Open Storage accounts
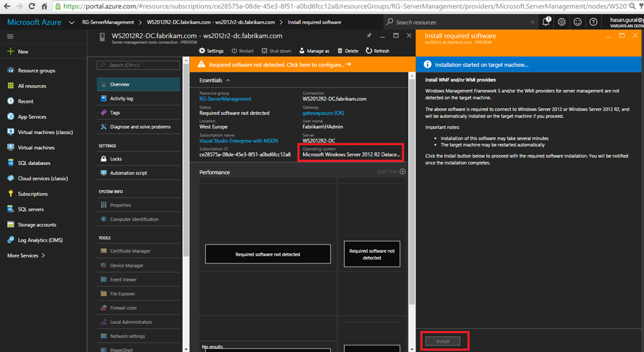644x352 pixels. click(37, 224)
